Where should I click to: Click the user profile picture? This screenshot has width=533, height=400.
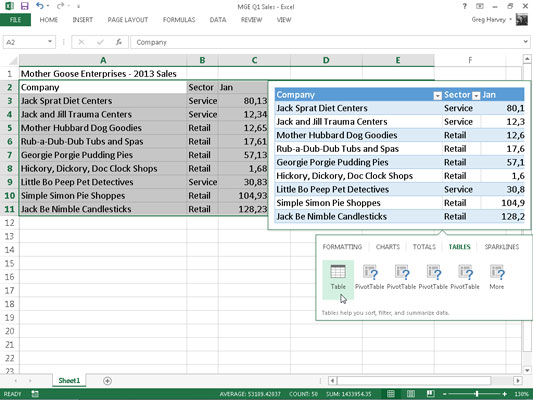click(x=522, y=20)
